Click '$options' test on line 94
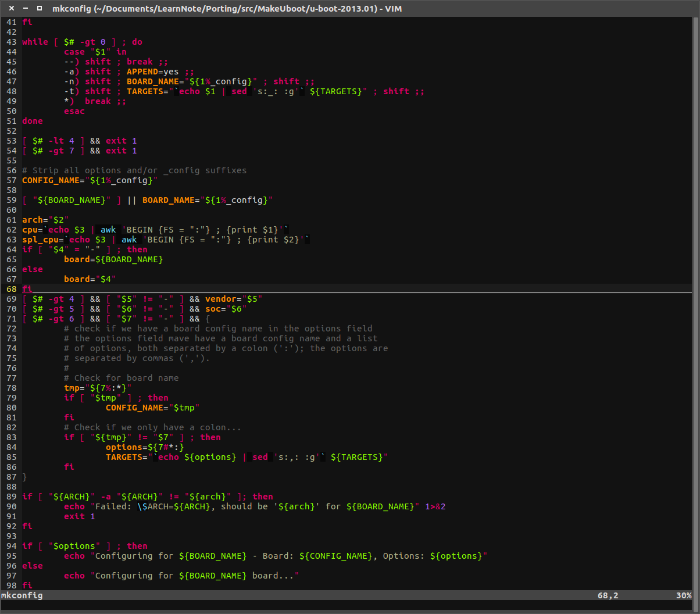 pos(74,546)
